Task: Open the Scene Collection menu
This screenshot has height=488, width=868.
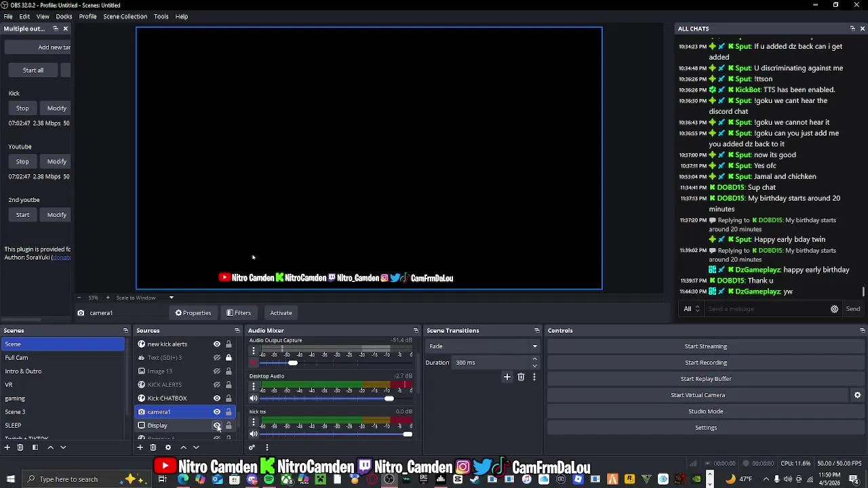Action: tap(125, 16)
